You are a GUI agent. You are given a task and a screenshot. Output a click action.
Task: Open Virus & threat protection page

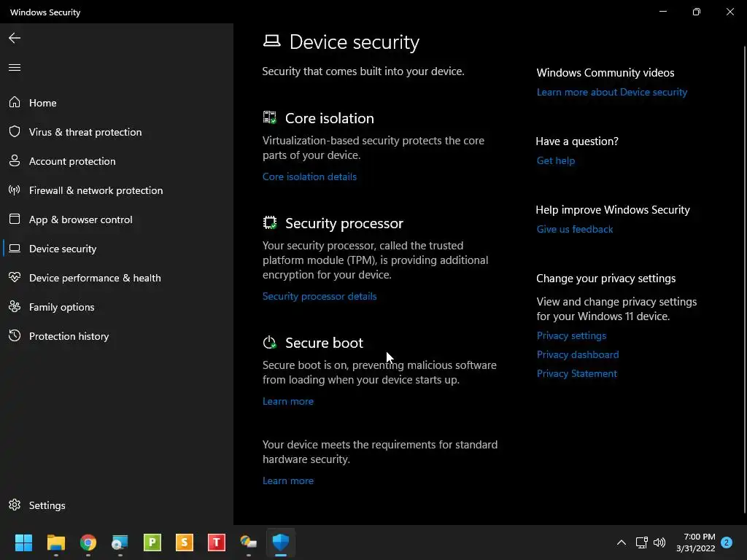[85, 132]
